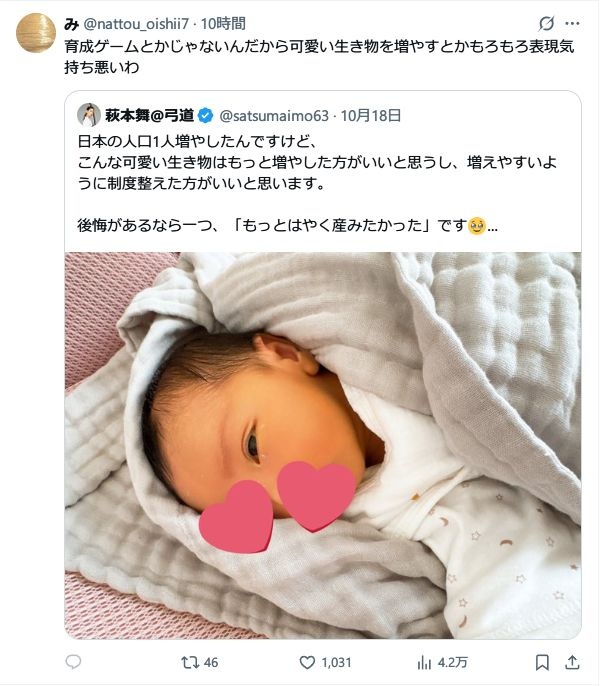
Task: Click the @satsumaimo63 handle
Action: click(x=274, y=116)
